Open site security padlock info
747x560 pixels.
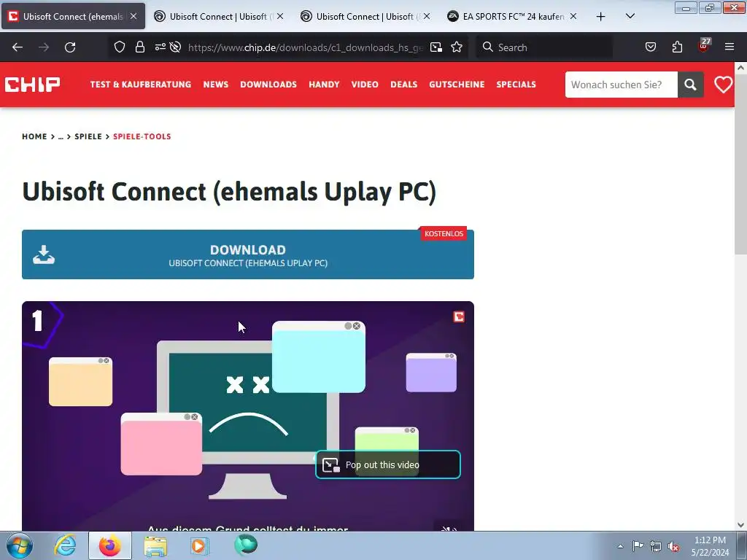tap(139, 47)
